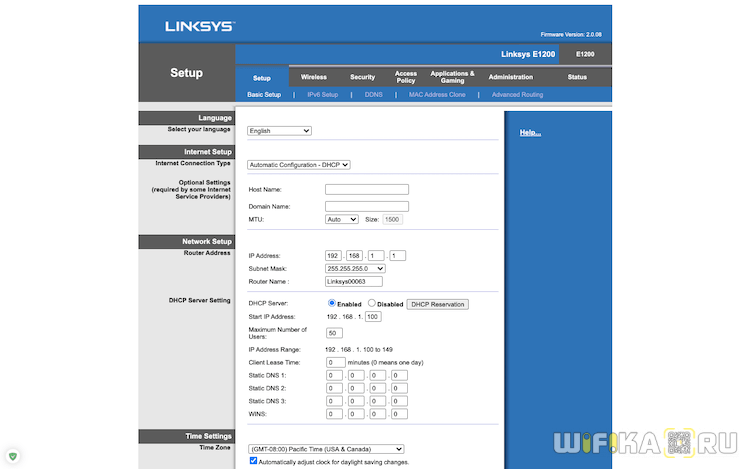Click the third IP Address octet field

click(376, 256)
